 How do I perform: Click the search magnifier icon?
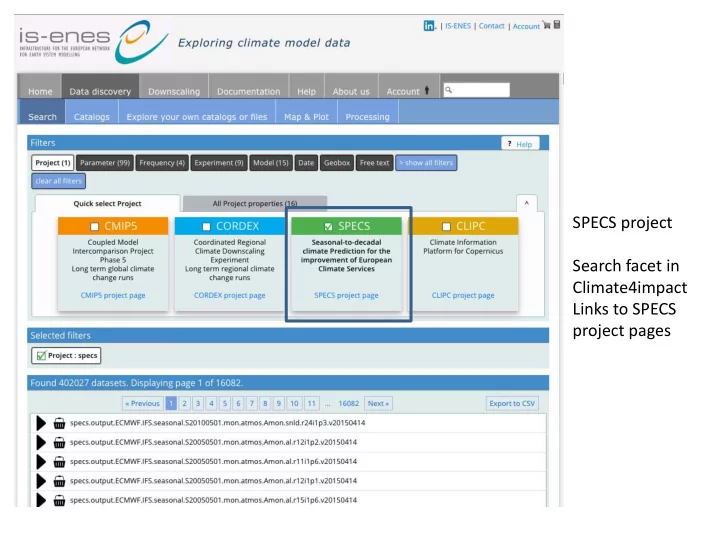click(x=449, y=90)
